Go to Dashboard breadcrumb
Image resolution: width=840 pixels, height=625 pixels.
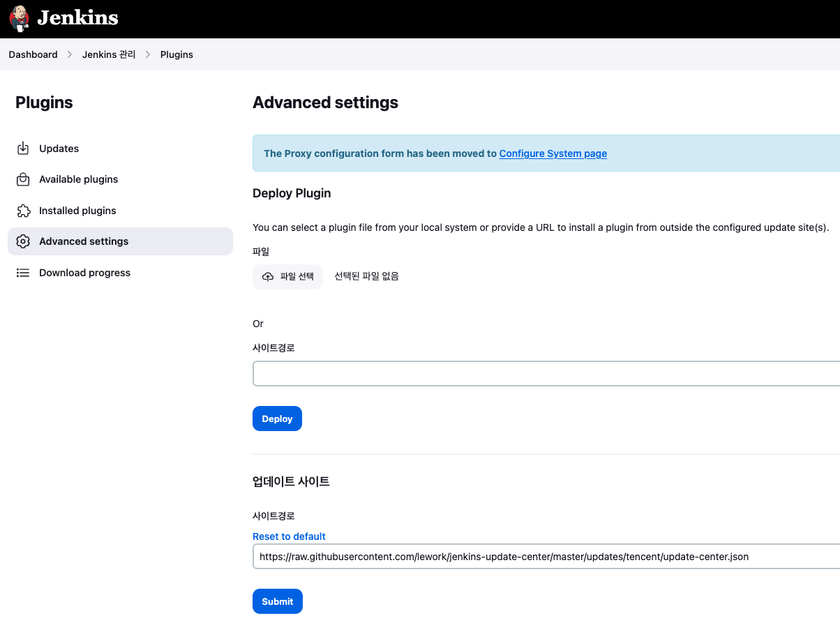coord(33,54)
